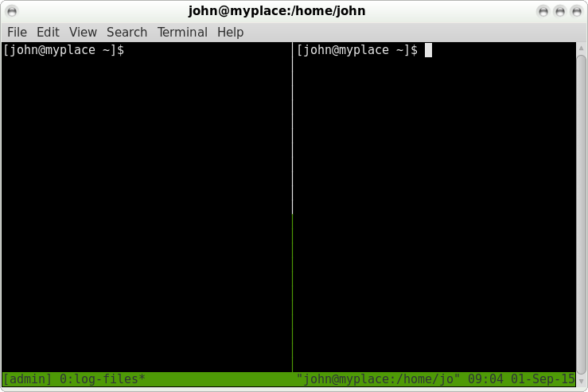Click the 09:04 clock in tmux status bar
This screenshot has width=588, height=392.
point(485,379)
